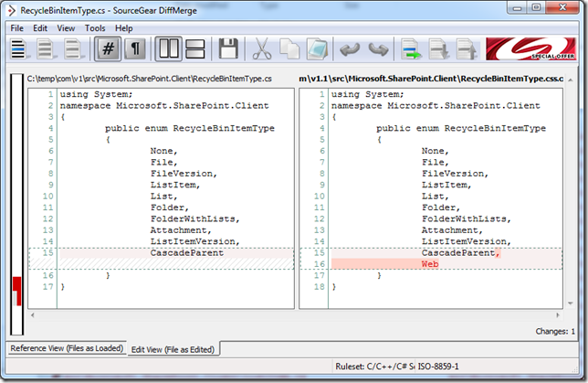588x383 pixels.
Task: Click the Special Offer banner
Action: click(x=530, y=49)
